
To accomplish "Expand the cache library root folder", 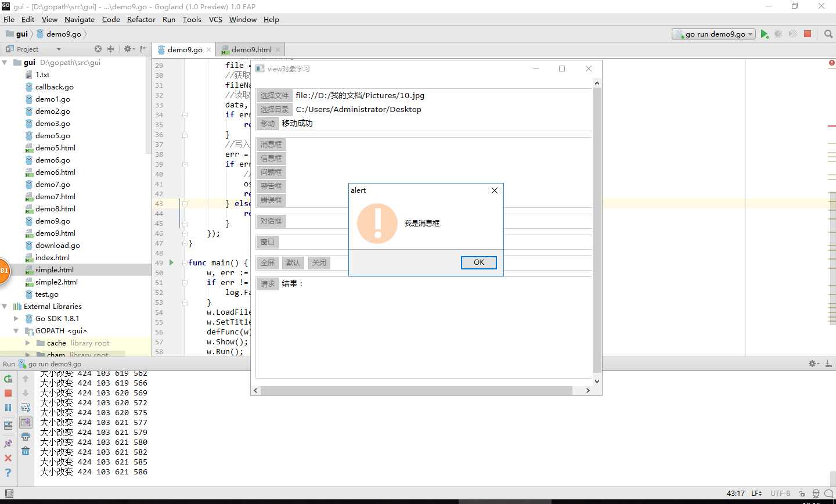I will point(27,343).
